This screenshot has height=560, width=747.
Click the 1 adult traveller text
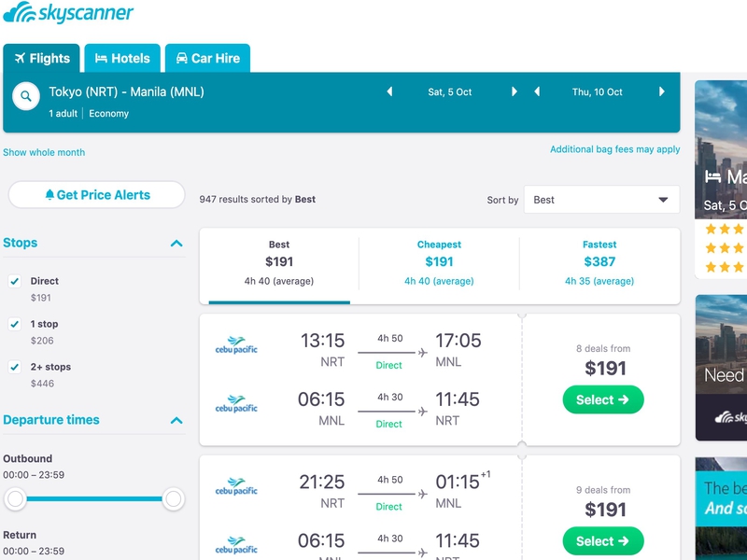pos(63,113)
